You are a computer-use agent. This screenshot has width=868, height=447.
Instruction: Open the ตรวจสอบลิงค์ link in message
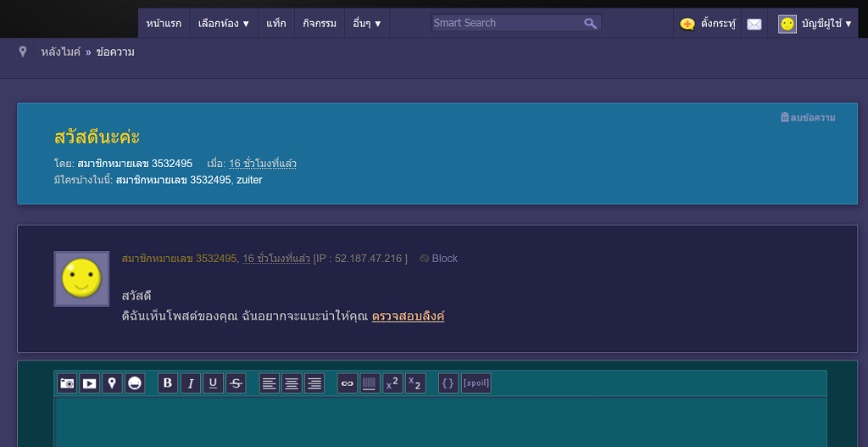[x=408, y=316]
